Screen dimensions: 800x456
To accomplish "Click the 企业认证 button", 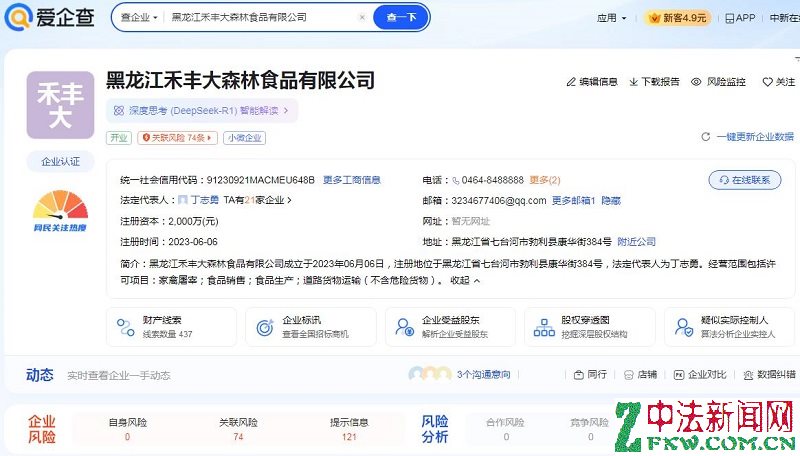I will 60,162.
